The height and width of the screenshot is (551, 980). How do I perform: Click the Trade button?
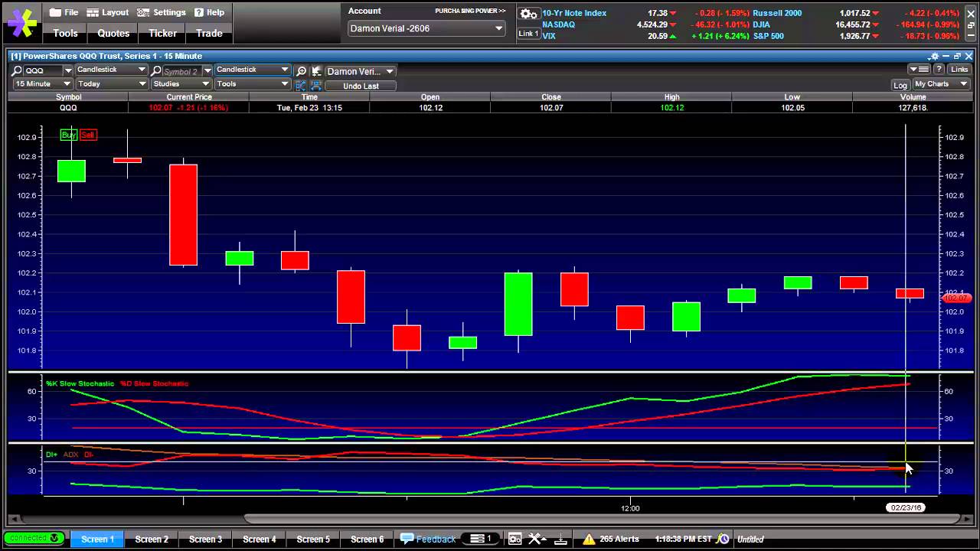coord(209,33)
